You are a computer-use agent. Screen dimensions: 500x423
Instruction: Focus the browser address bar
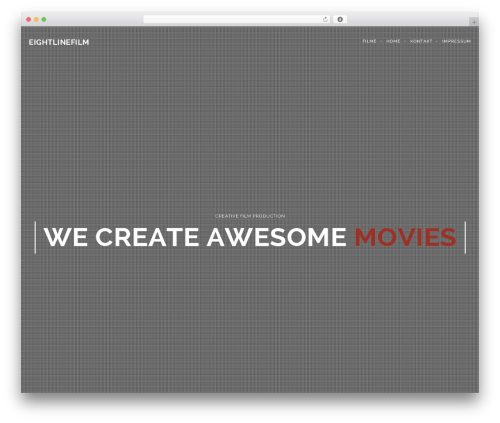pos(237,19)
